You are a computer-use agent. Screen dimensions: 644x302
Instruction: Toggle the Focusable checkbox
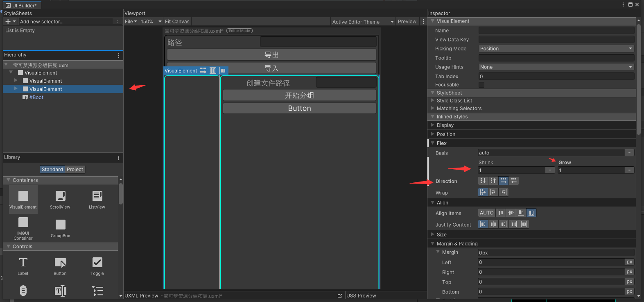[x=481, y=85]
